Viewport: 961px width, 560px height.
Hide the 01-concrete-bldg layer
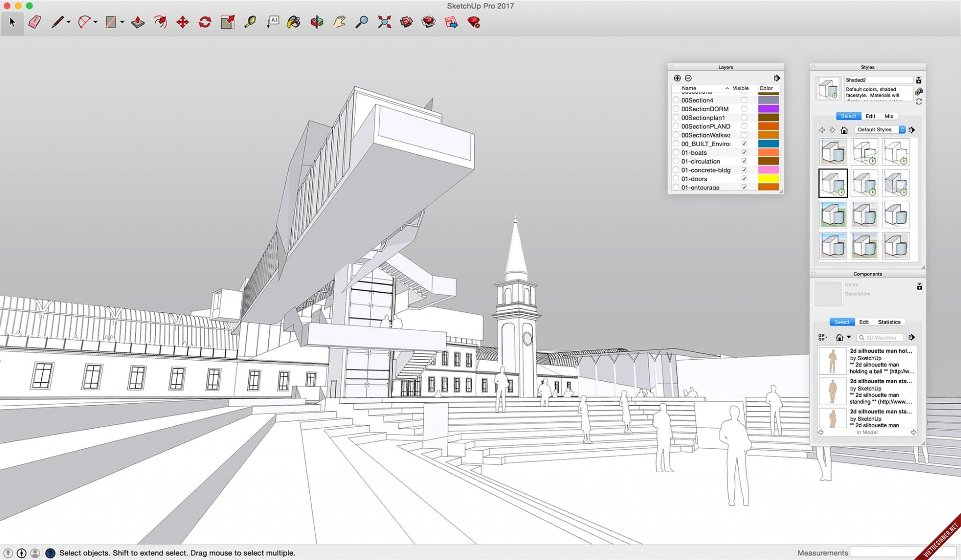[744, 170]
